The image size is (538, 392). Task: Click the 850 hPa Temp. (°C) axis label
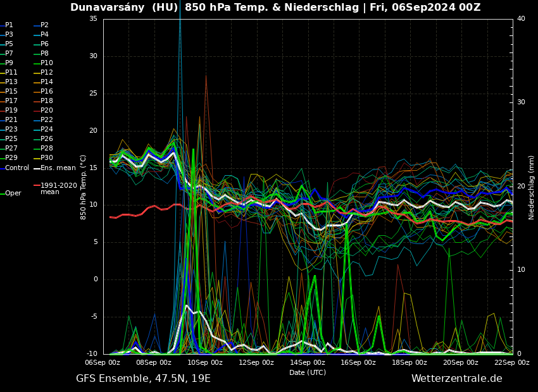coord(84,187)
